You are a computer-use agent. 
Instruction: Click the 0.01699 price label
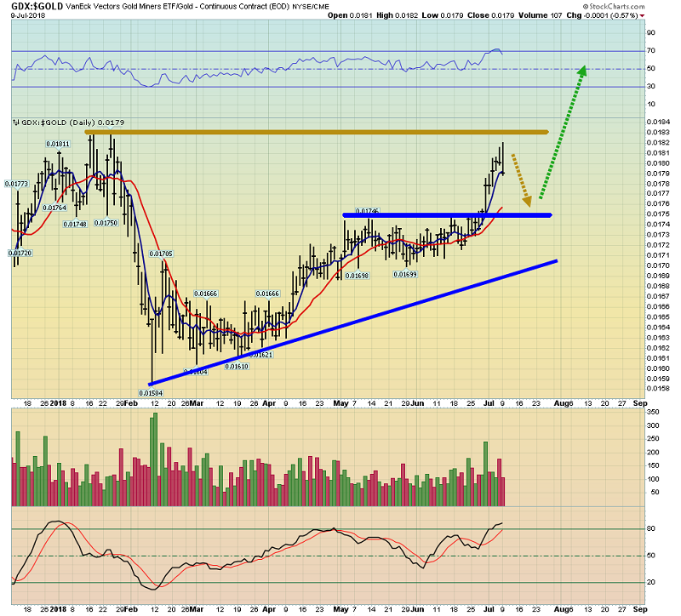(405, 274)
